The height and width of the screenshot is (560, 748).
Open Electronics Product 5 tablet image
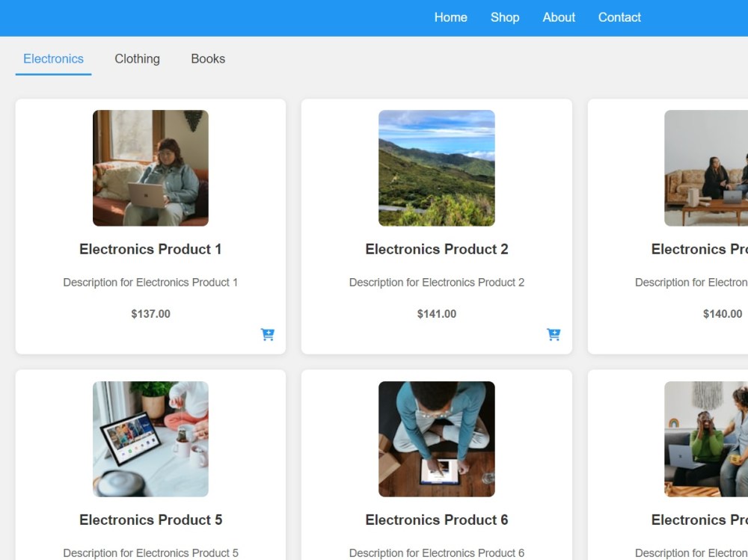[151, 439]
